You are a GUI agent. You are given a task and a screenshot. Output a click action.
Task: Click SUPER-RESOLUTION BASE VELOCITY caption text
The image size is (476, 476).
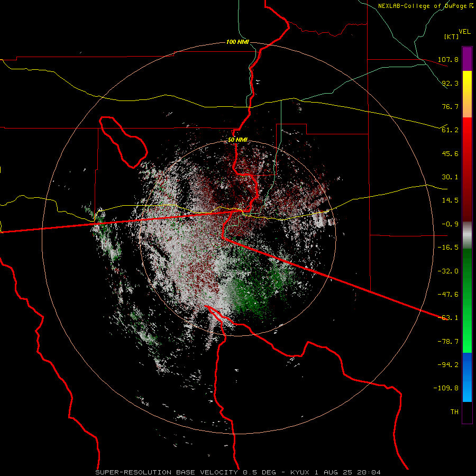point(168,472)
